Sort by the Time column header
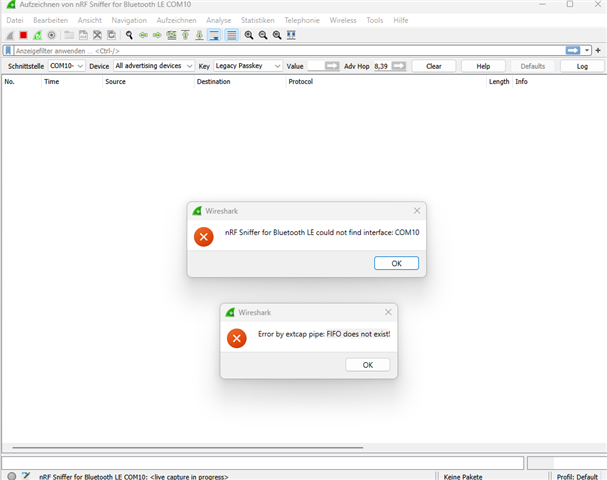 coord(72,82)
